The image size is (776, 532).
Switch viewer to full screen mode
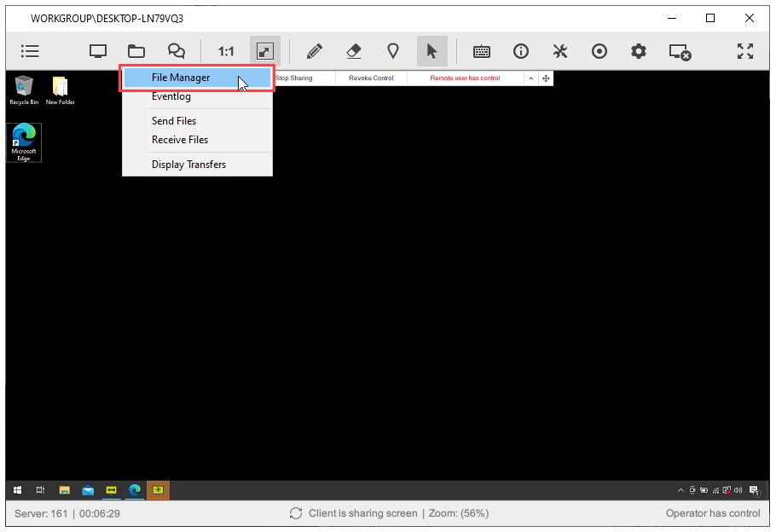coord(744,51)
